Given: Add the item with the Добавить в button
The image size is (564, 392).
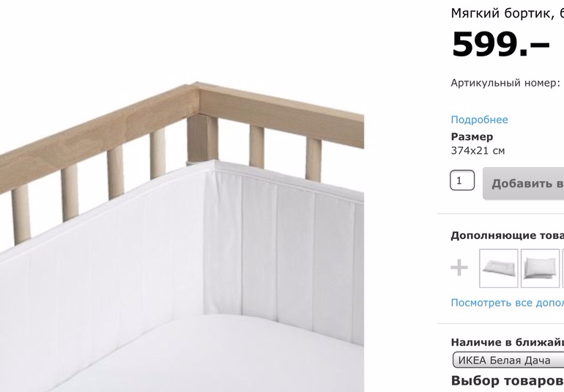Looking at the screenshot, I should [x=524, y=183].
